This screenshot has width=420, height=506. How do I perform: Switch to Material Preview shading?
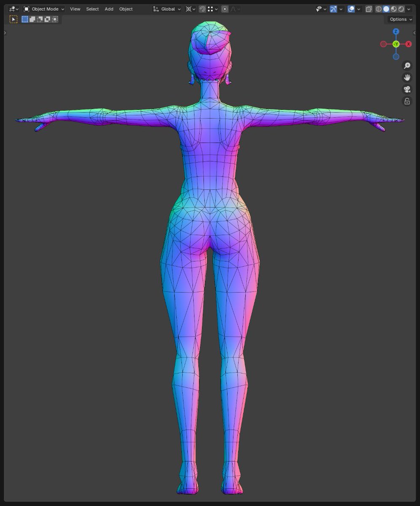394,9
